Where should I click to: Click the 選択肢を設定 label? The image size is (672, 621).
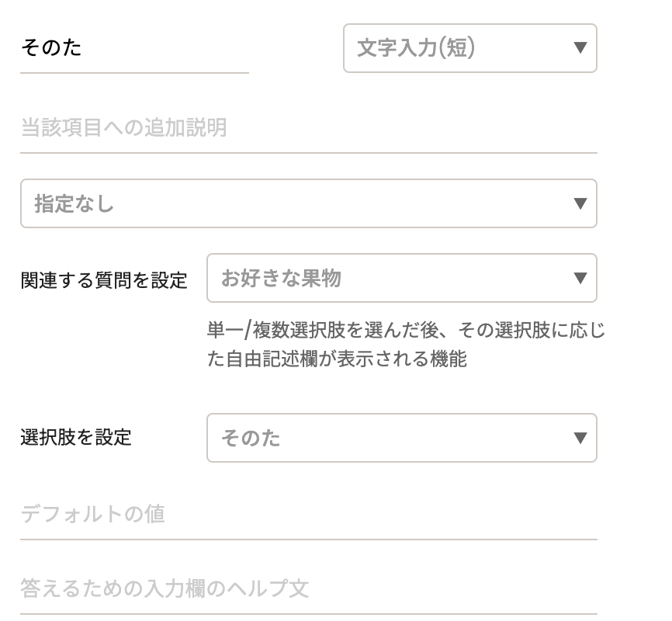[76, 437]
